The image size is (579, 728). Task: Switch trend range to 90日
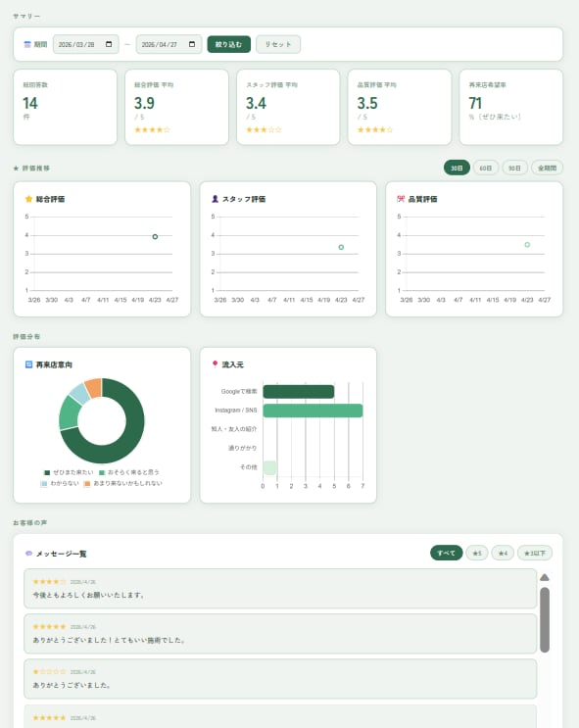click(x=514, y=169)
